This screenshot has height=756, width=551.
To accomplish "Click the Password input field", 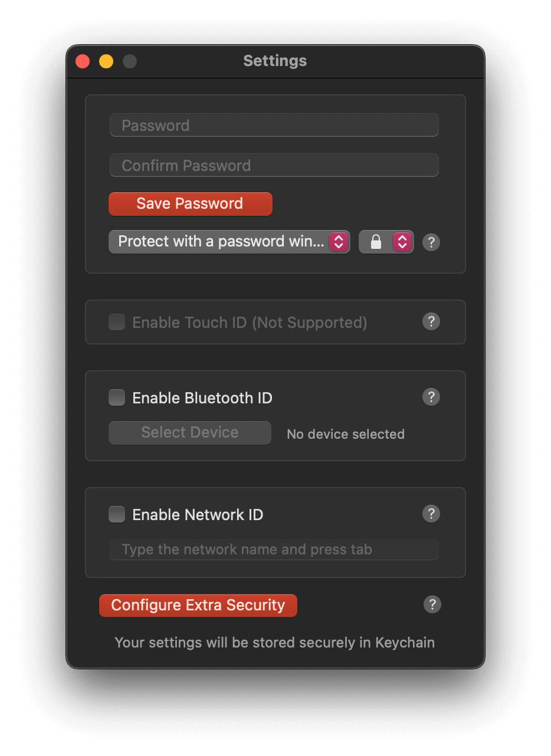I will [x=274, y=125].
